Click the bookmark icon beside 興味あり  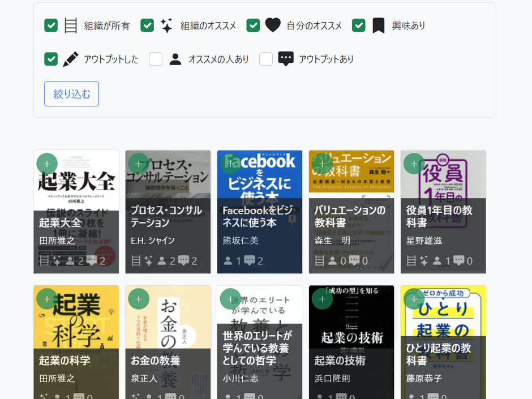tap(379, 24)
